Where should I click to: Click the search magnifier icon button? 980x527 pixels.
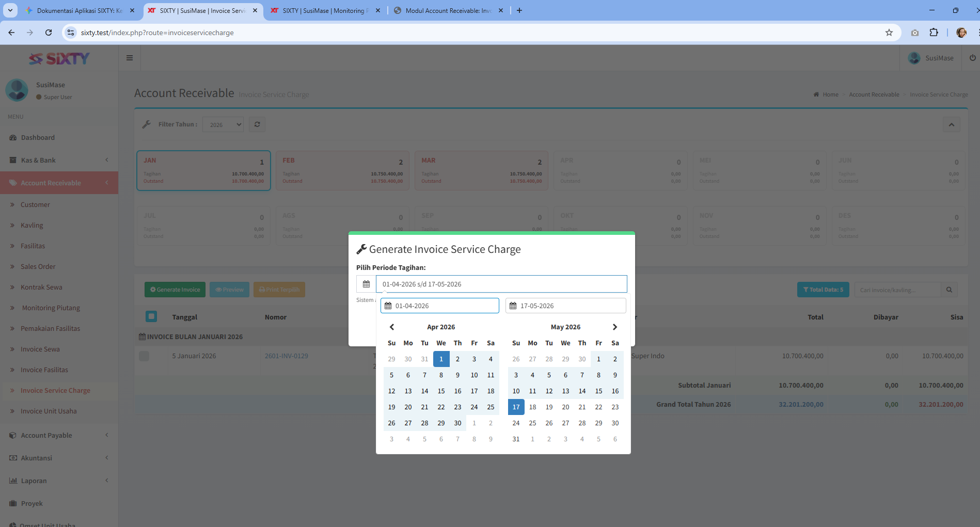[x=949, y=290]
